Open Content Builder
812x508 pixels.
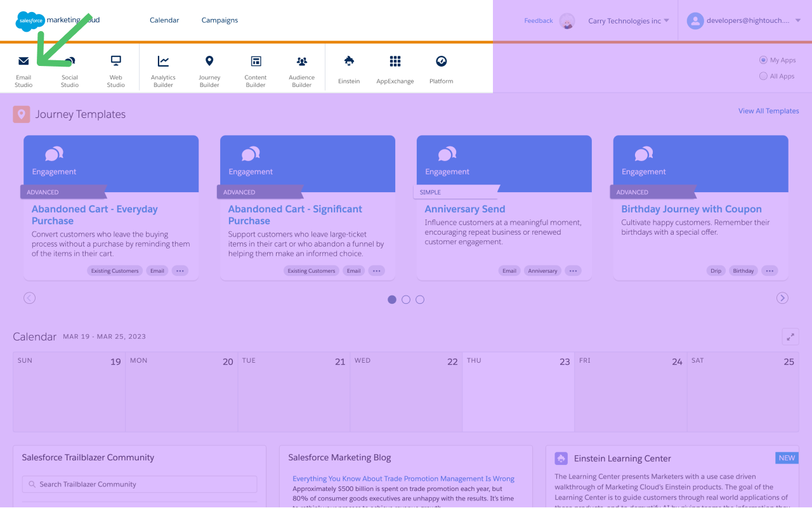(256, 70)
